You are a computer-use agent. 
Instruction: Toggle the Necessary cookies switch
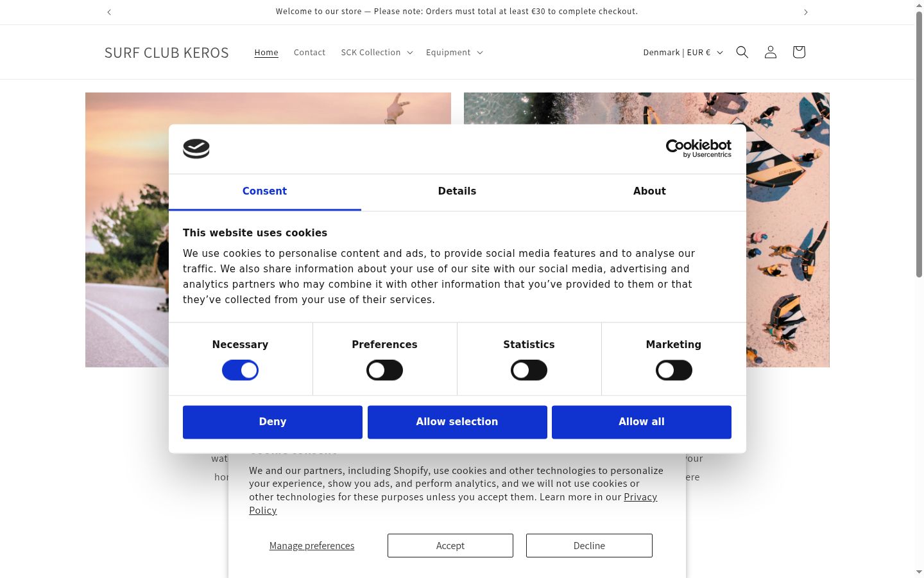click(x=240, y=370)
